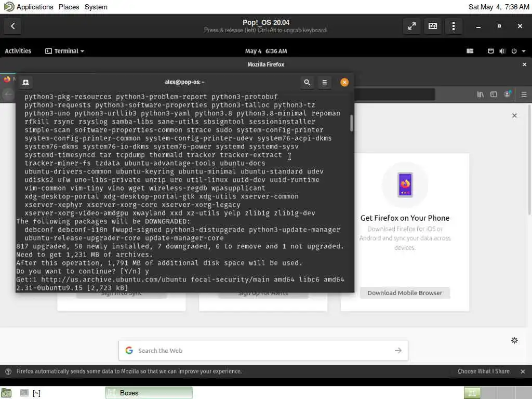Open new tab in terminal

tap(26, 82)
